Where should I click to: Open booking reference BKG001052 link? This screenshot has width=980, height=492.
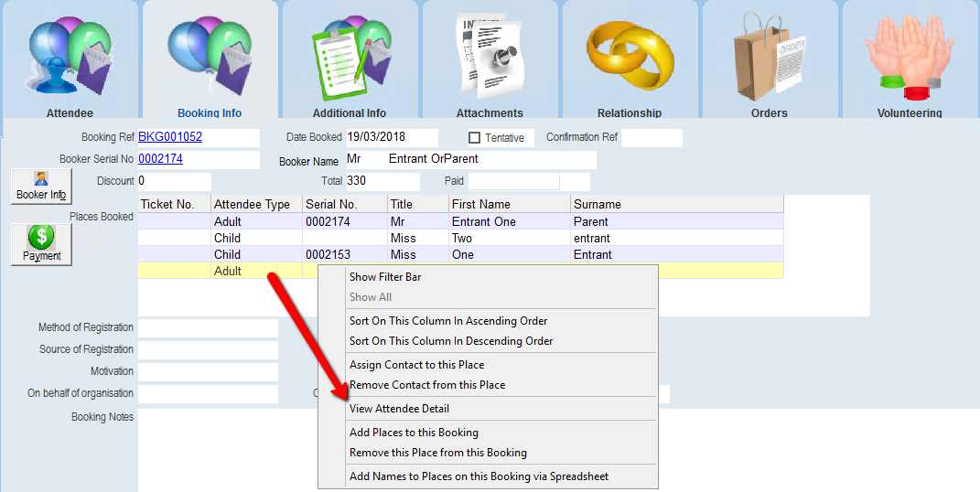(x=170, y=138)
